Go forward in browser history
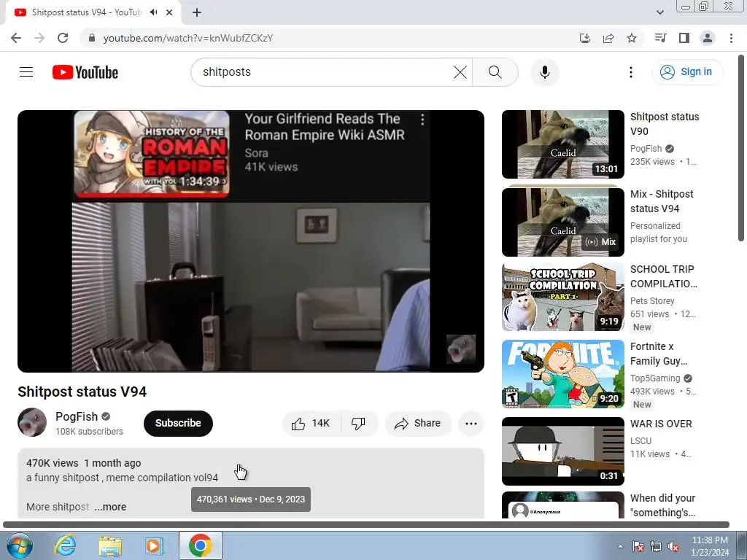Screen dimensions: 747x560 pyautogui.click(x=39, y=38)
